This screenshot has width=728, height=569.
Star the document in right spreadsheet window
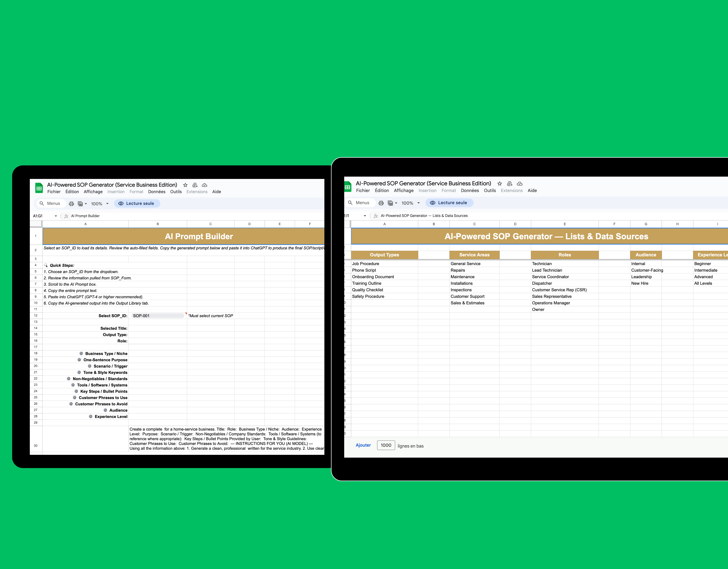click(499, 184)
